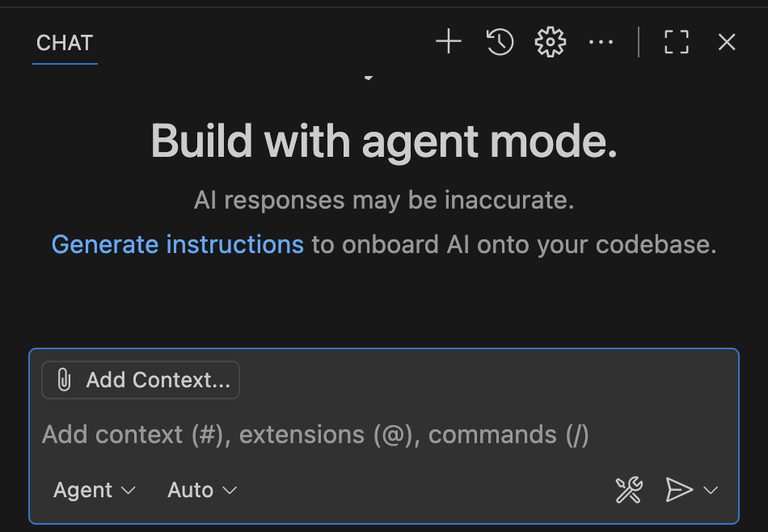Screen dimensions: 768x532
Task: Open the Agent mode dropdown
Action: tap(94, 490)
